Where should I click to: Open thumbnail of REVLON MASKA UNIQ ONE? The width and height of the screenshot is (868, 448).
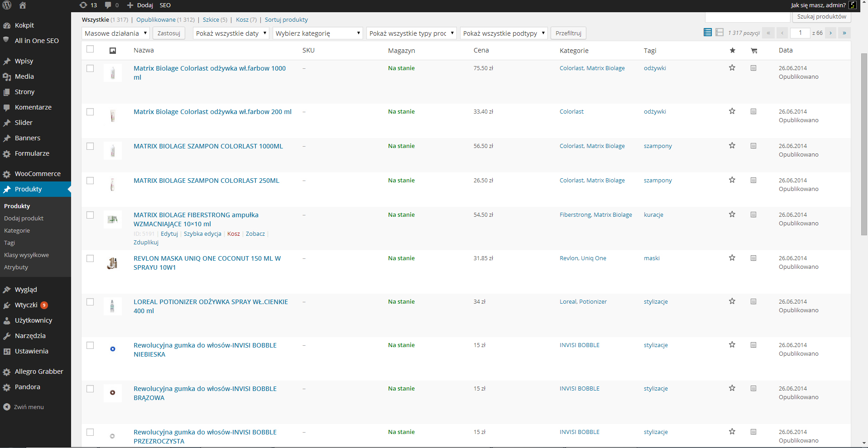pyautogui.click(x=113, y=263)
